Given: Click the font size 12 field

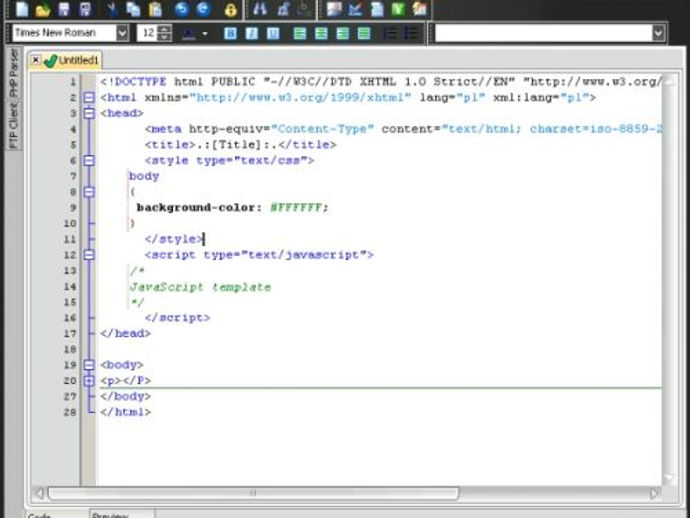Looking at the screenshot, I should tap(148, 33).
